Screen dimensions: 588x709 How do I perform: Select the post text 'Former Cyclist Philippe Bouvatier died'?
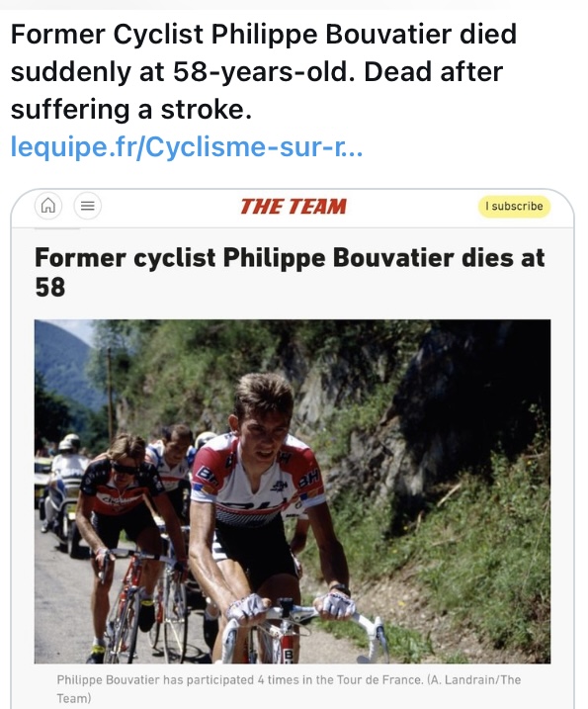264,34
